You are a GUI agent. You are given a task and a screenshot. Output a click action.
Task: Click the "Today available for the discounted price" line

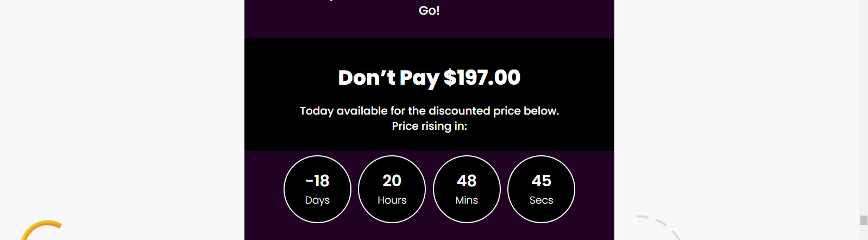pos(429,111)
